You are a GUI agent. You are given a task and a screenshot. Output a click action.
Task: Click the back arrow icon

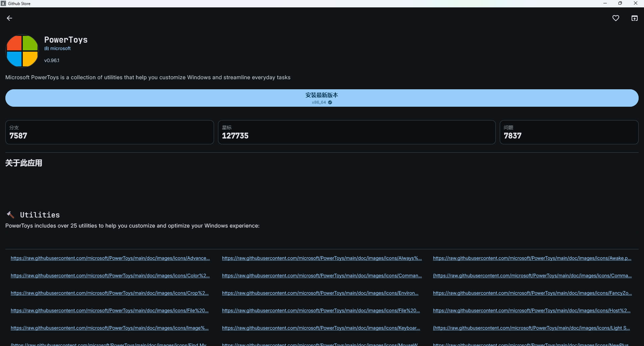[9, 18]
